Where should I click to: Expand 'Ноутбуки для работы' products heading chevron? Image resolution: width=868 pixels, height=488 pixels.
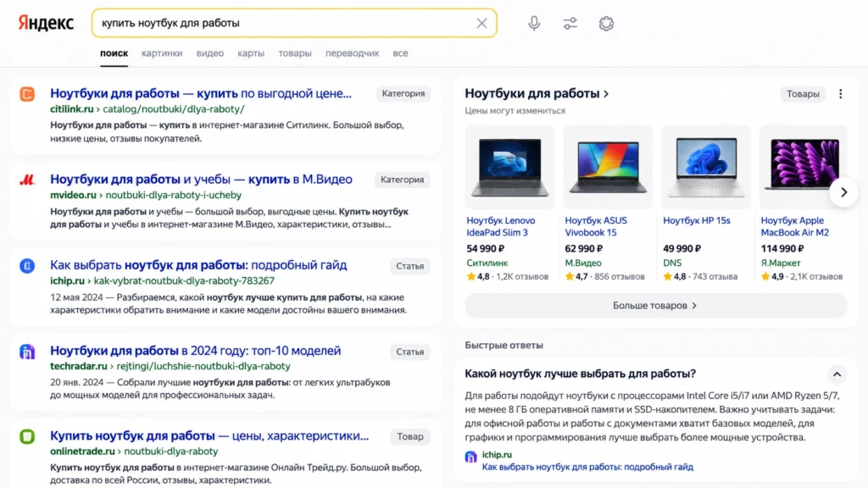coord(606,94)
